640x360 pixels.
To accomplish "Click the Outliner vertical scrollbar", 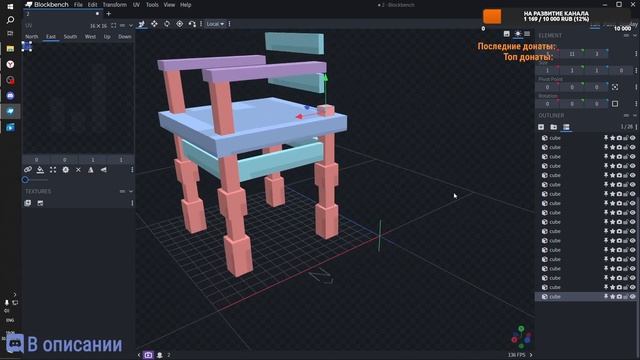I will (638, 245).
